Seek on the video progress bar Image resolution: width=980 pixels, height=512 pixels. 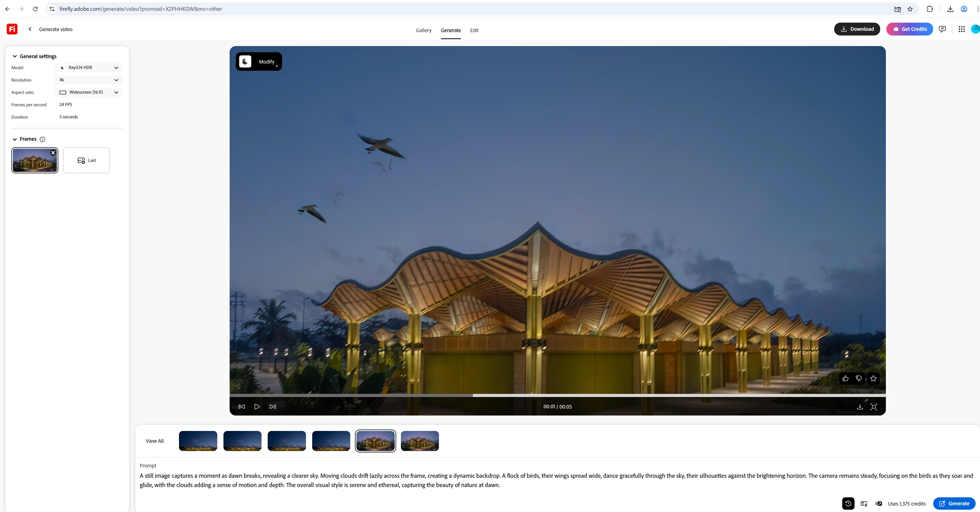(x=609, y=395)
